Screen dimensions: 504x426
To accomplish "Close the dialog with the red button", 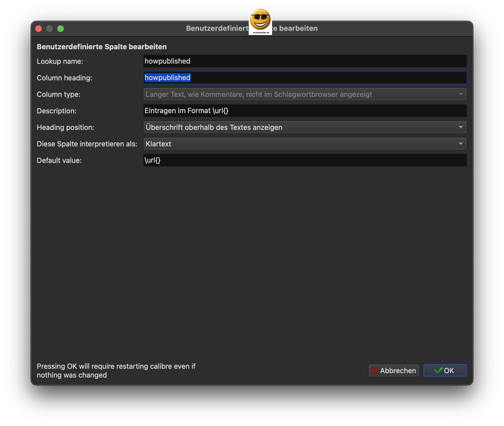I will pyautogui.click(x=39, y=29).
